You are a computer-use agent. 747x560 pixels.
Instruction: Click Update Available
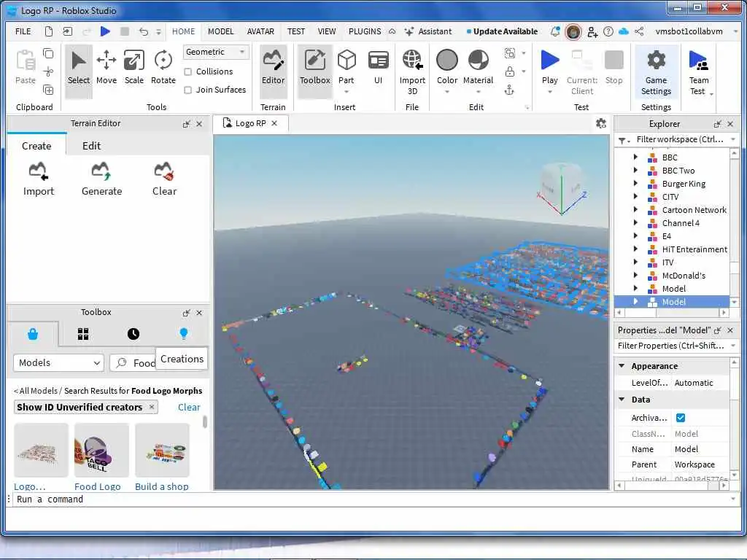pyautogui.click(x=502, y=31)
